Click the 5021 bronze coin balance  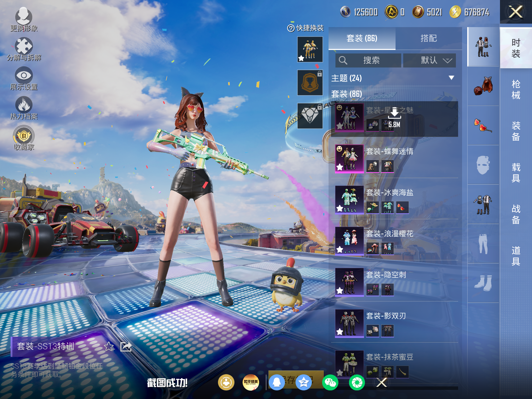[428, 12]
